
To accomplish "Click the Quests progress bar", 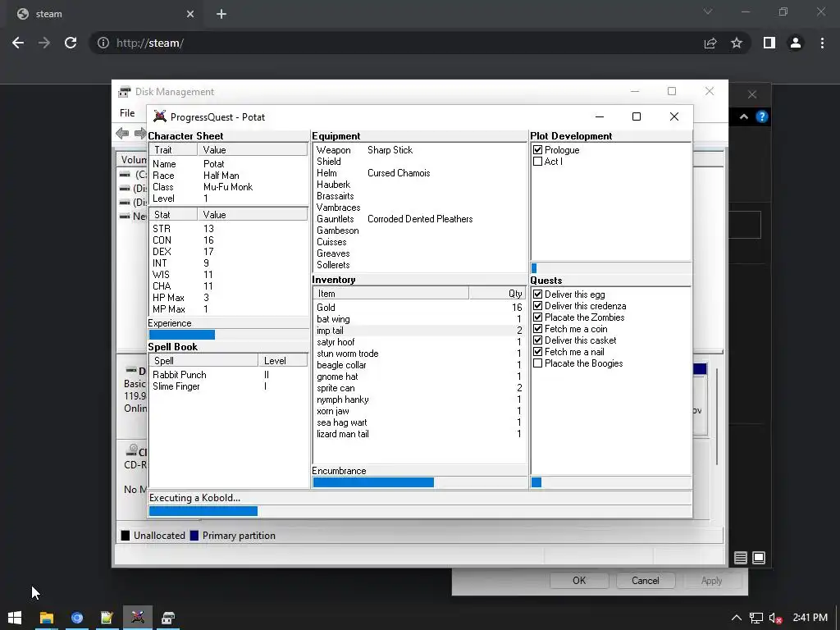I will (610, 482).
